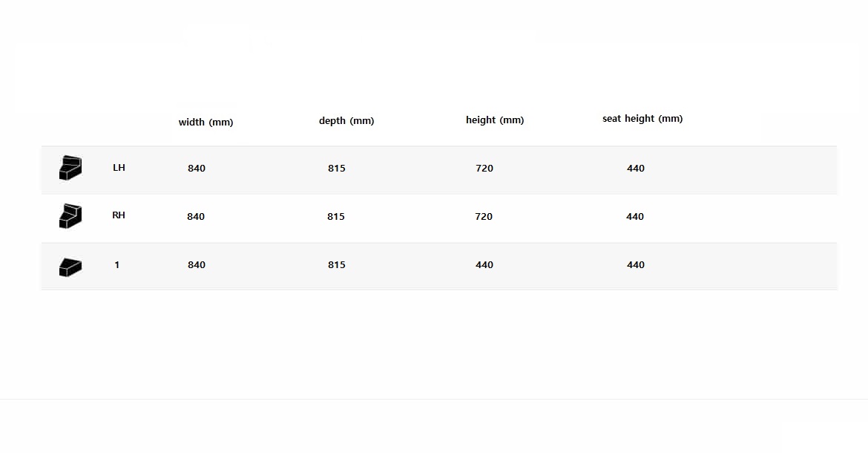Select the row label 1
This screenshot has height=453, width=868.
tap(117, 265)
